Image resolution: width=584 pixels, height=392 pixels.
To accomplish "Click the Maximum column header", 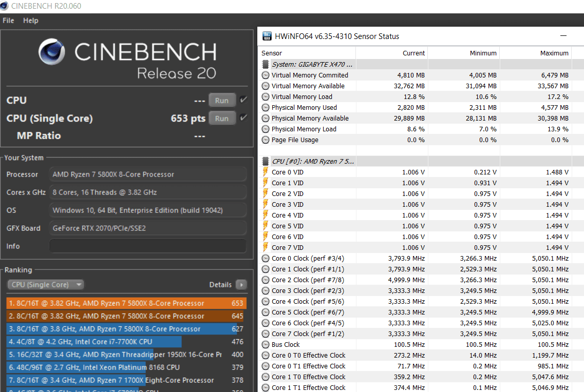I will pyautogui.click(x=536, y=53).
